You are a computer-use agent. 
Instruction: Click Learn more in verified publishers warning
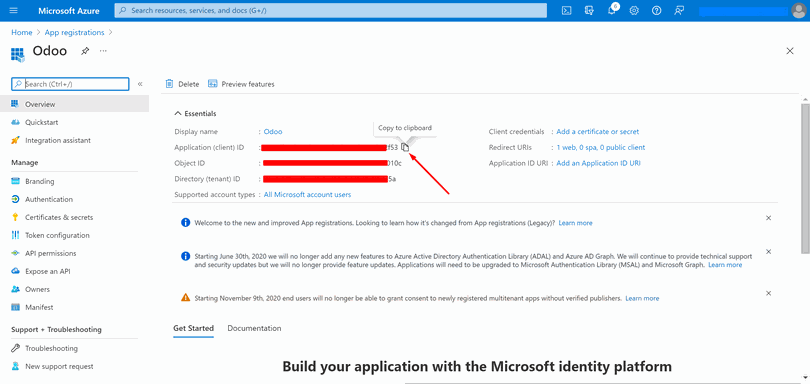coord(642,298)
